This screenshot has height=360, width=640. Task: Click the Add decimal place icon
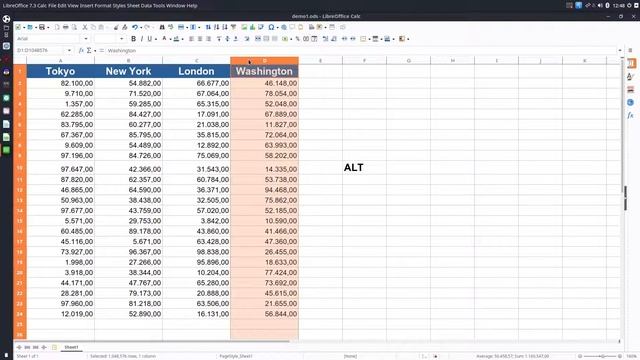[325, 39]
